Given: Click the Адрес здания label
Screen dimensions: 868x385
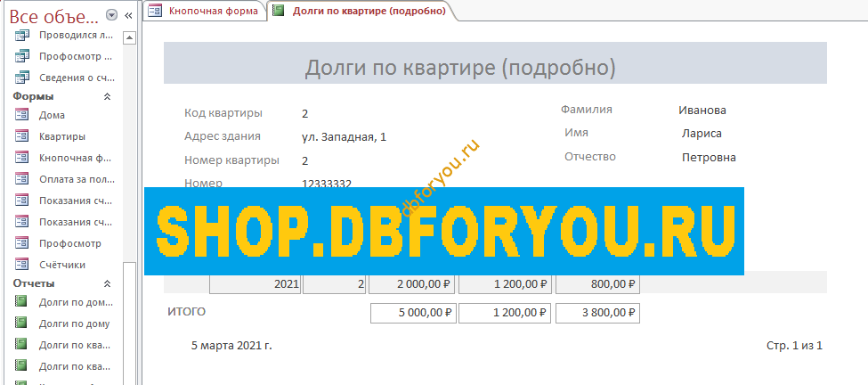Looking at the screenshot, I should tap(222, 136).
